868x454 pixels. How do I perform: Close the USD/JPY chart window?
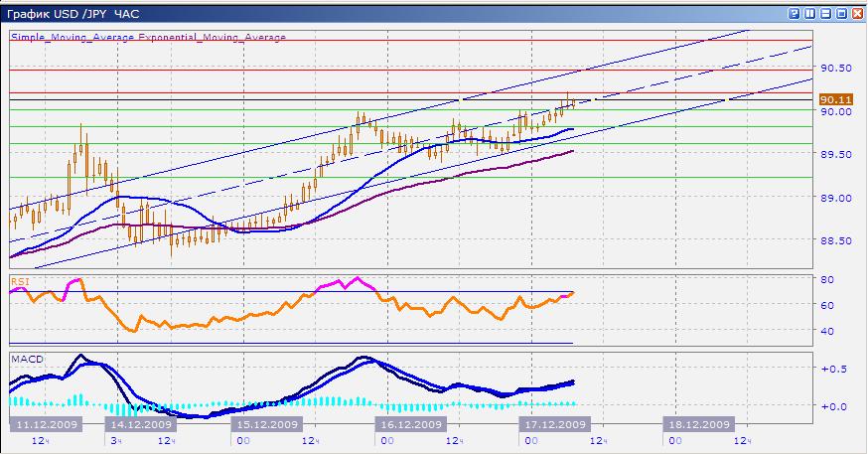856,14
